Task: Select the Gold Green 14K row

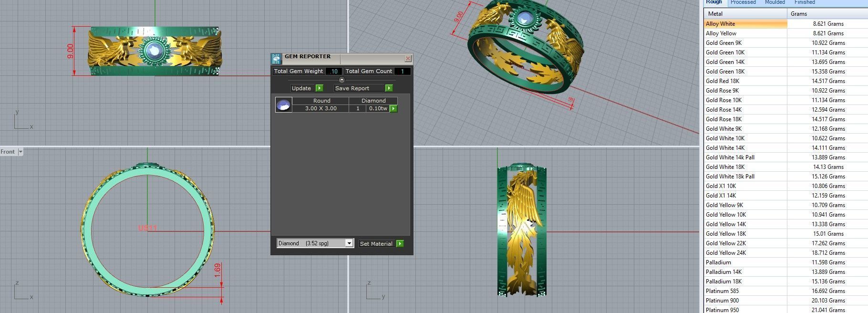Action: pyautogui.click(x=786, y=62)
